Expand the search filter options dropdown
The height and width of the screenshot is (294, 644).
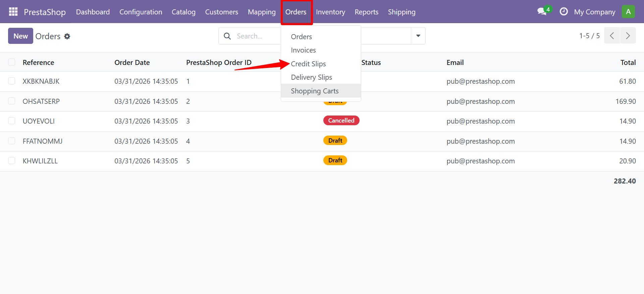pos(418,36)
